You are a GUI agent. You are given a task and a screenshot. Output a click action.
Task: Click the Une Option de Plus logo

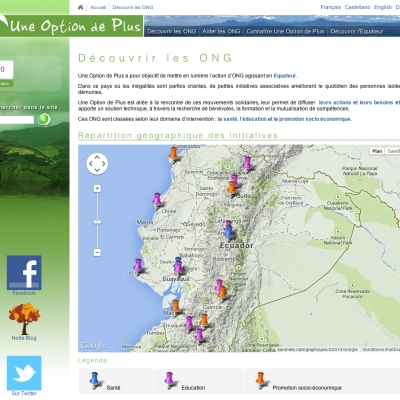coord(71,26)
